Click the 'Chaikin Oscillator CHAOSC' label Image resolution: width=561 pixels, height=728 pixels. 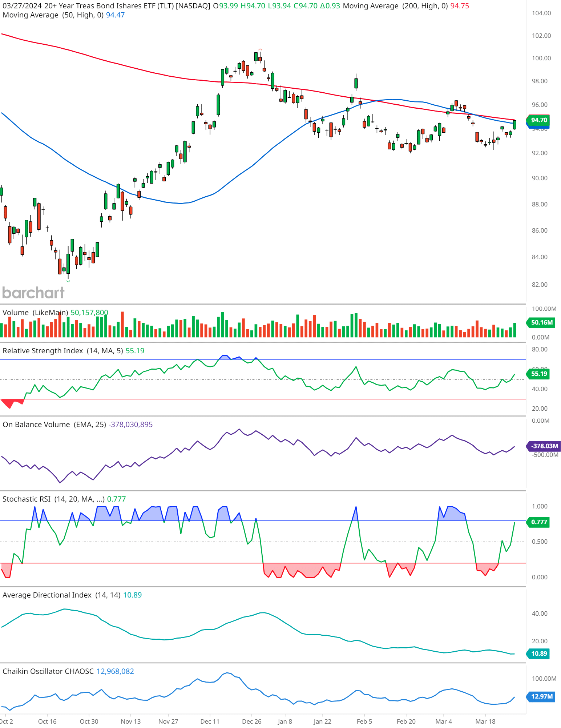tap(48, 671)
